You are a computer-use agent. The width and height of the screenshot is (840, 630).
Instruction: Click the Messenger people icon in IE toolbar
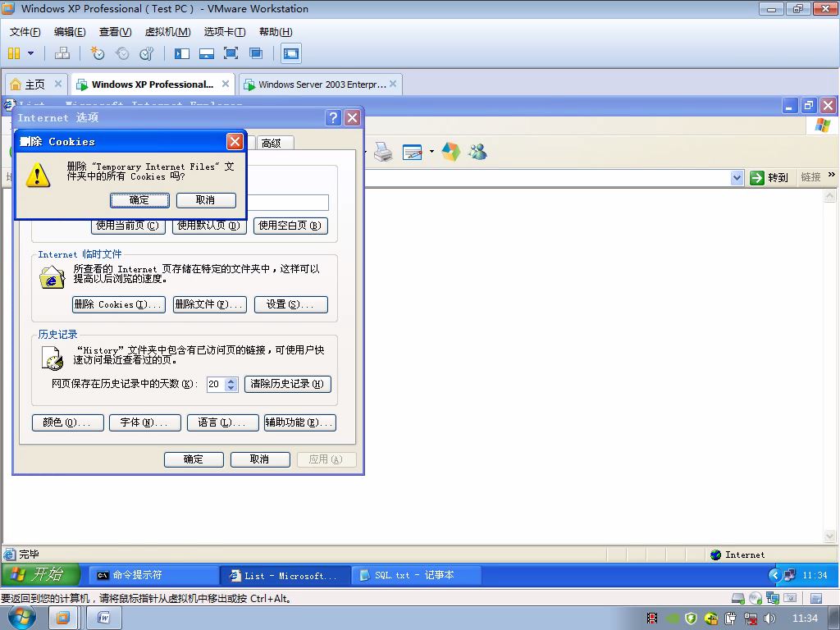(478, 152)
